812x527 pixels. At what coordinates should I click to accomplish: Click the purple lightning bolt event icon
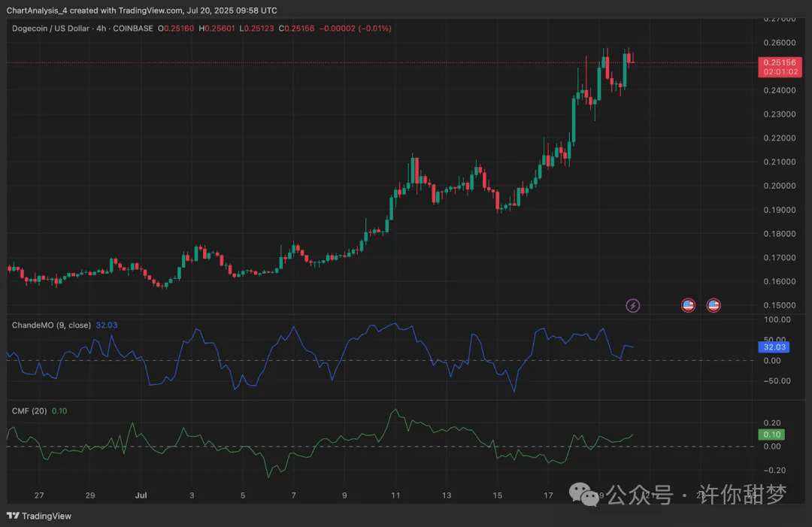632,305
